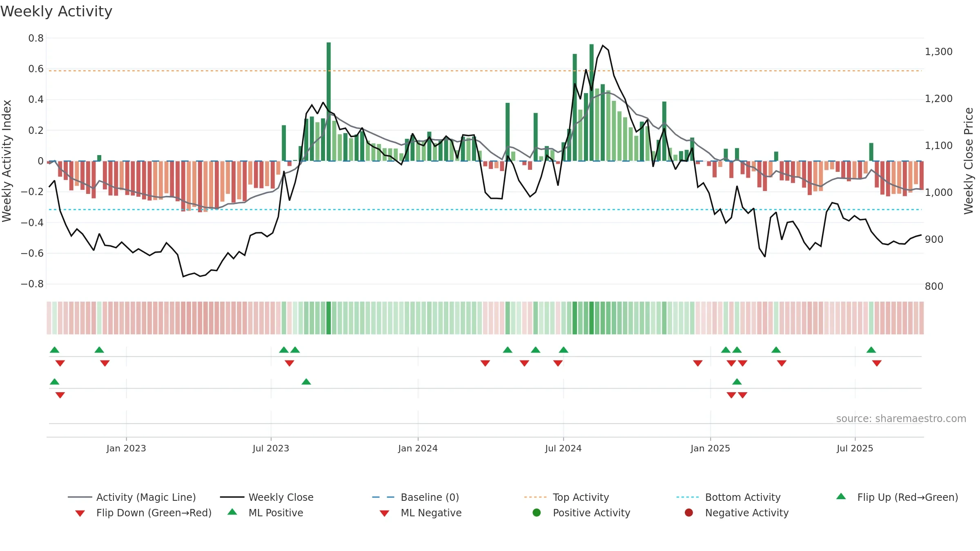Click the Weekly Close Price axis title

(x=969, y=161)
